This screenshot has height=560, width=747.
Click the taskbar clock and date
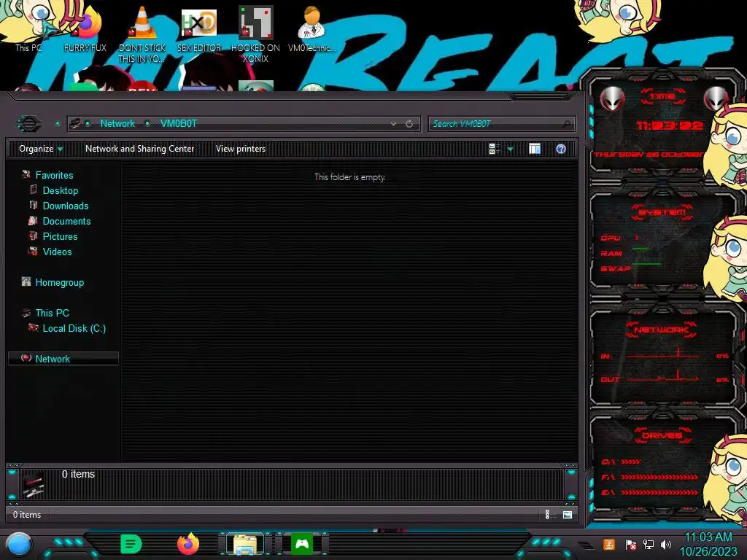tap(708, 544)
